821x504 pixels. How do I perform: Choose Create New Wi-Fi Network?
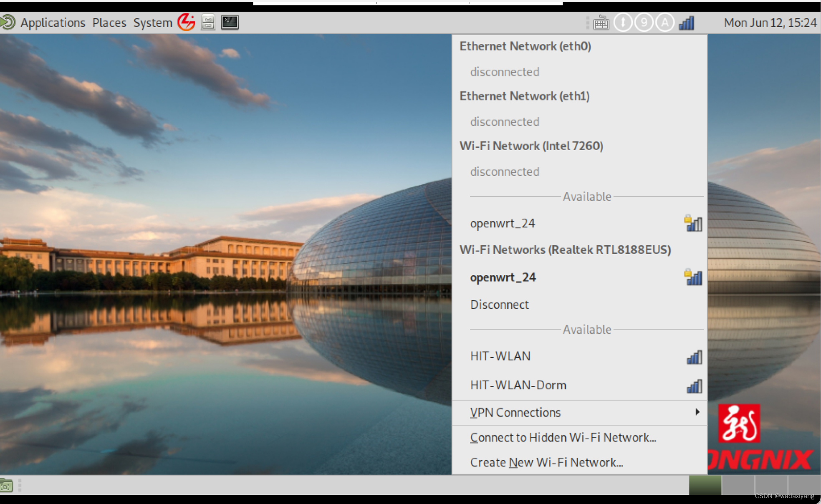point(546,462)
